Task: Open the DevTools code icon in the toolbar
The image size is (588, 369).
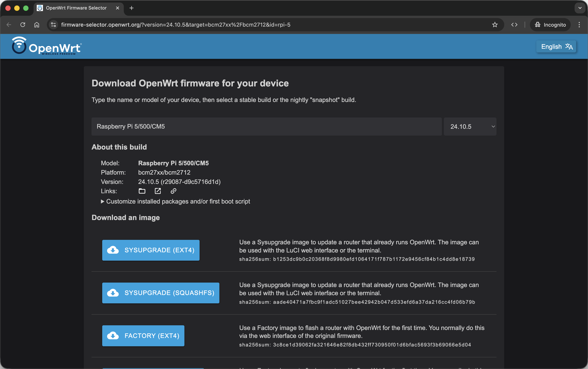Action: pos(514,24)
